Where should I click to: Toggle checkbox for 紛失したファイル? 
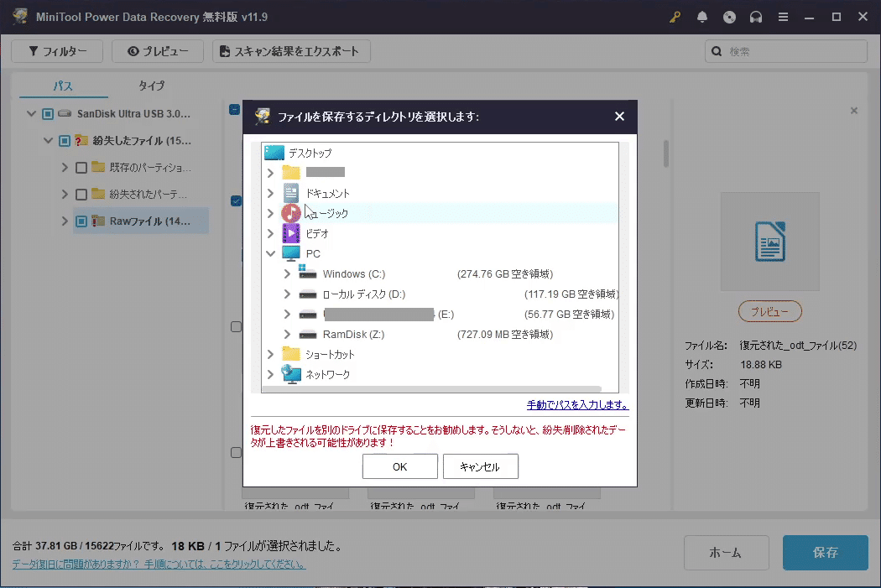click(x=65, y=141)
